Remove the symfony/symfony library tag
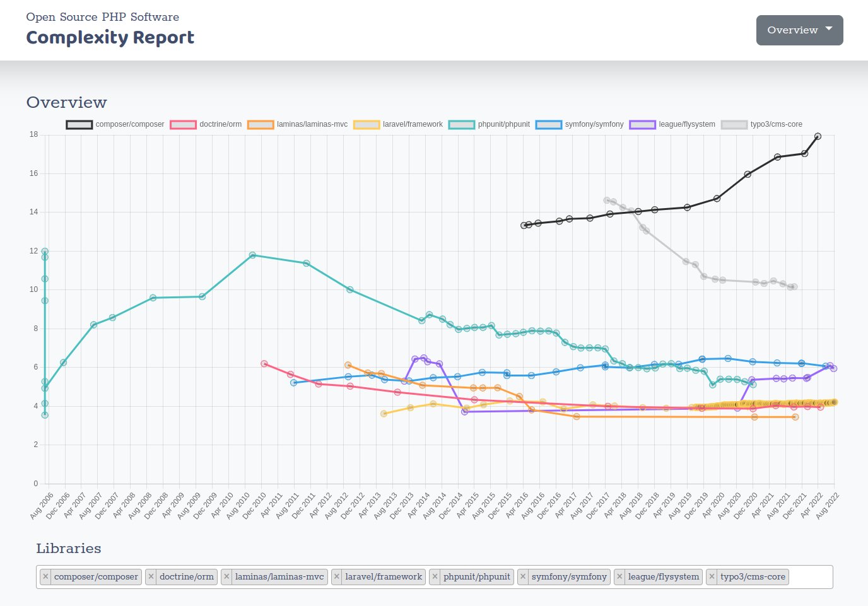 tap(524, 576)
